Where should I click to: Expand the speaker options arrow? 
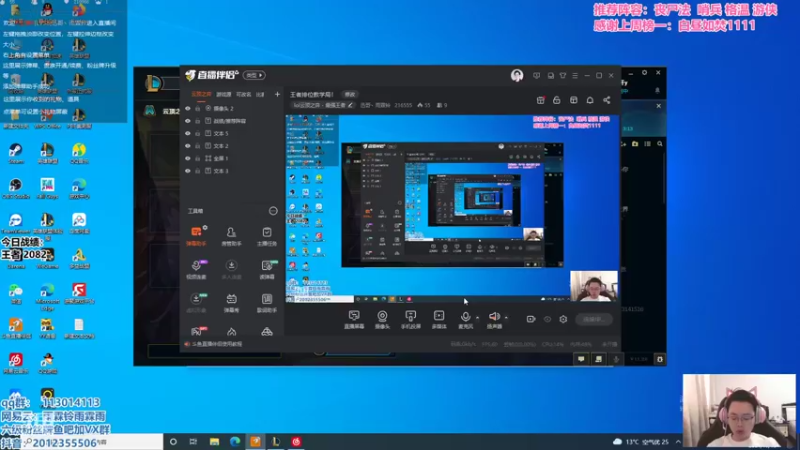click(x=506, y=318)
